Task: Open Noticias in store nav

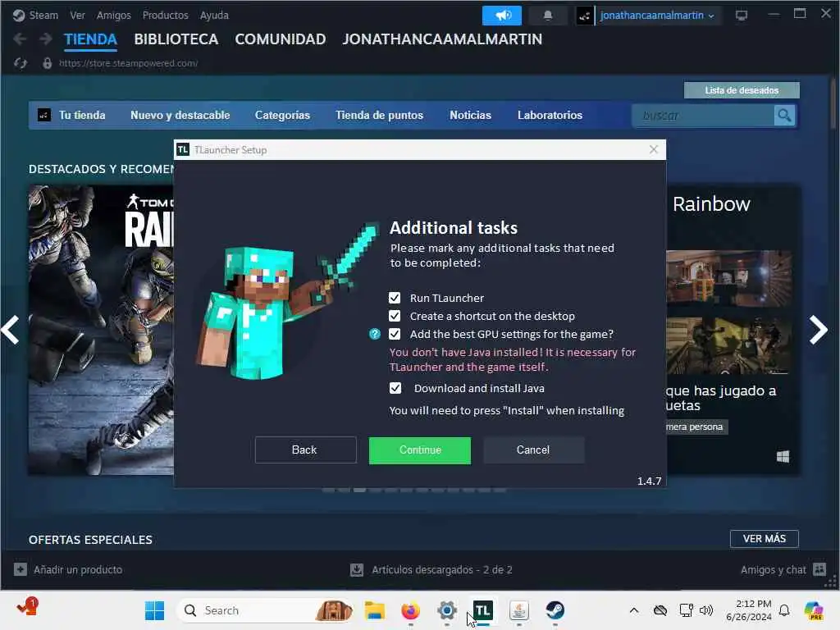Action: point(470,115)
